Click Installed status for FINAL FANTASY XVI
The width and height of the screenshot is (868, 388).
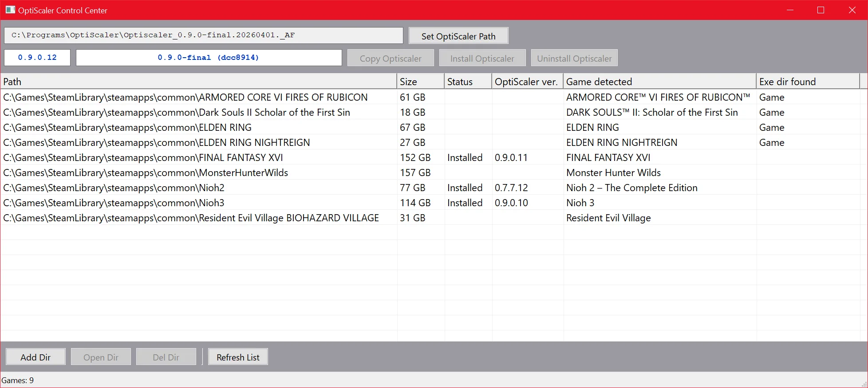click(x=465, y=157)
